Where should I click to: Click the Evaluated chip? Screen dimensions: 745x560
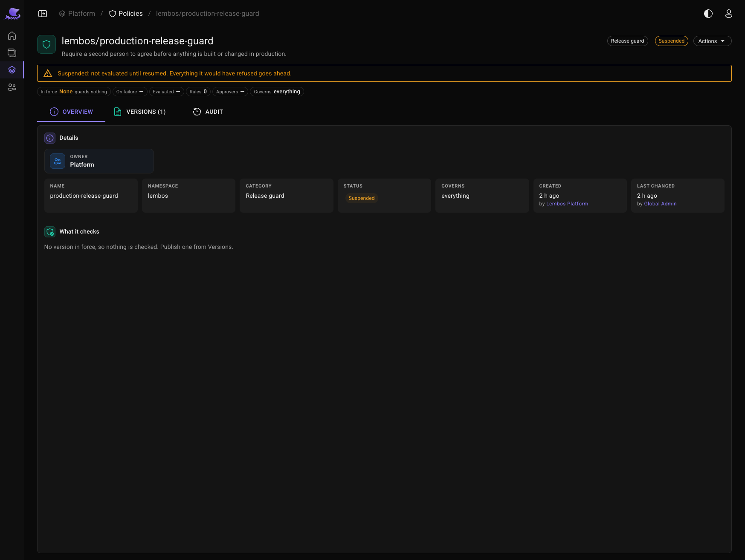(x=167, y=92)
